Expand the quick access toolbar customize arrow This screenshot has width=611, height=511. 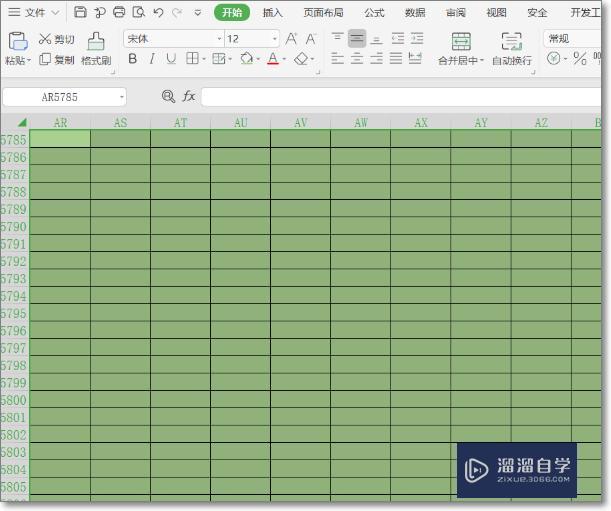pos(198,13)
